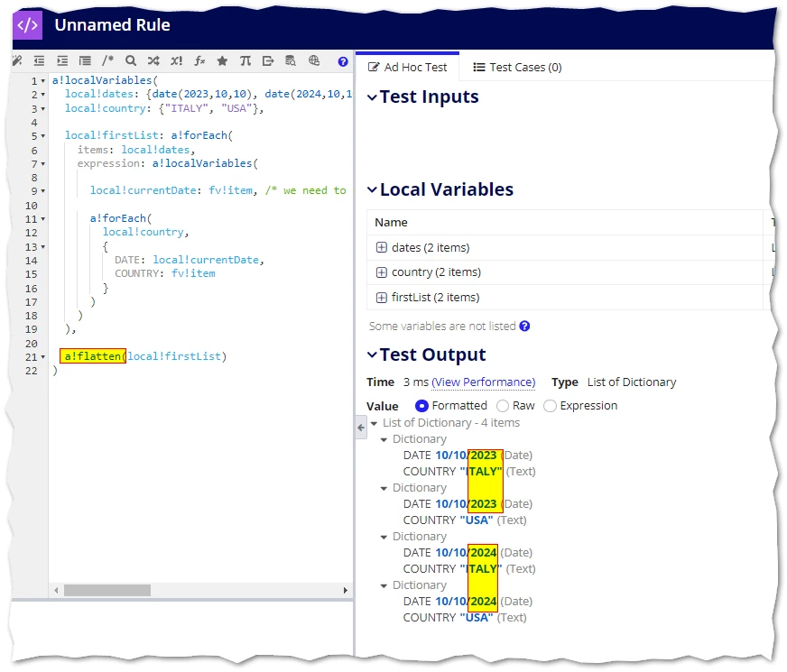This screenshot has width=787, height=672.
Task: Click the globe icon in toolbar
Action: pyautogui.click(x=314, y=60)
